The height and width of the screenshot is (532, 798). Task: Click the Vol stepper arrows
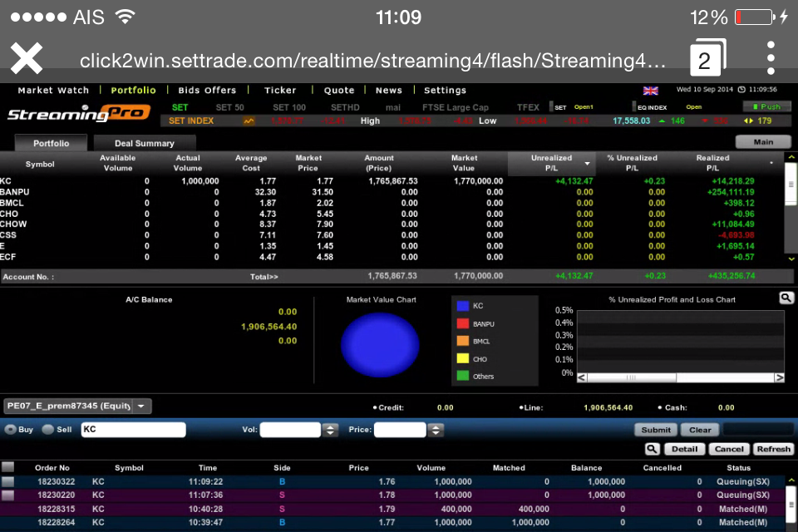(330, 430)
